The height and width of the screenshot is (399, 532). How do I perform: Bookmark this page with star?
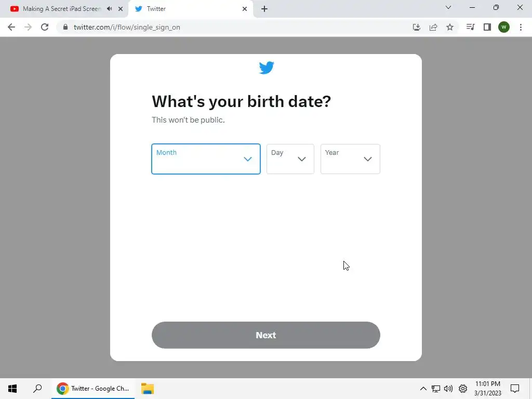click(x=450, y=27)
